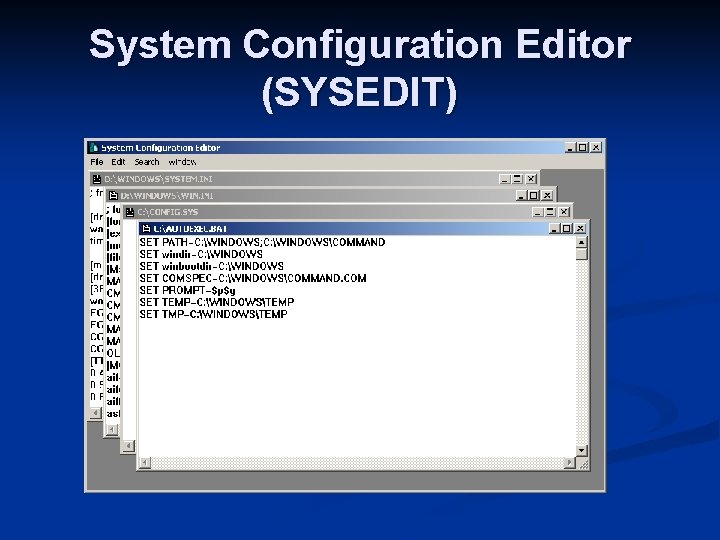Maximize the CONFIG.SYS window

(550, 212)
